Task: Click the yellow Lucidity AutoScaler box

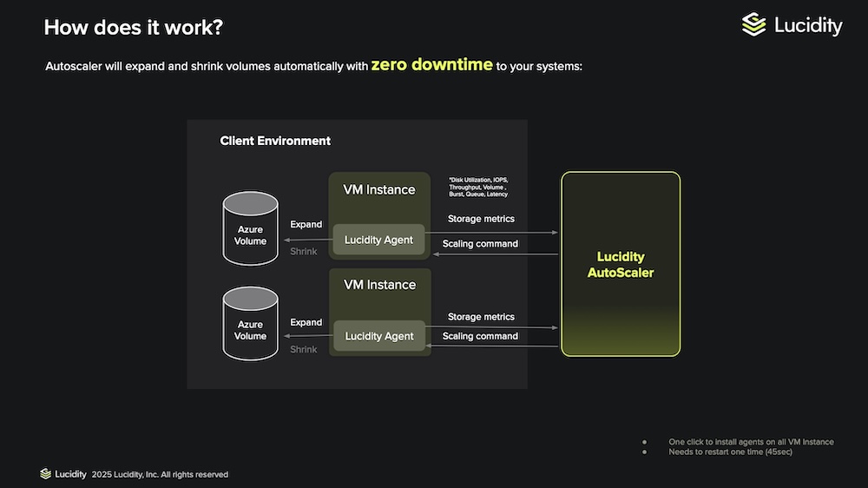Action: click(x=621, y=264)
